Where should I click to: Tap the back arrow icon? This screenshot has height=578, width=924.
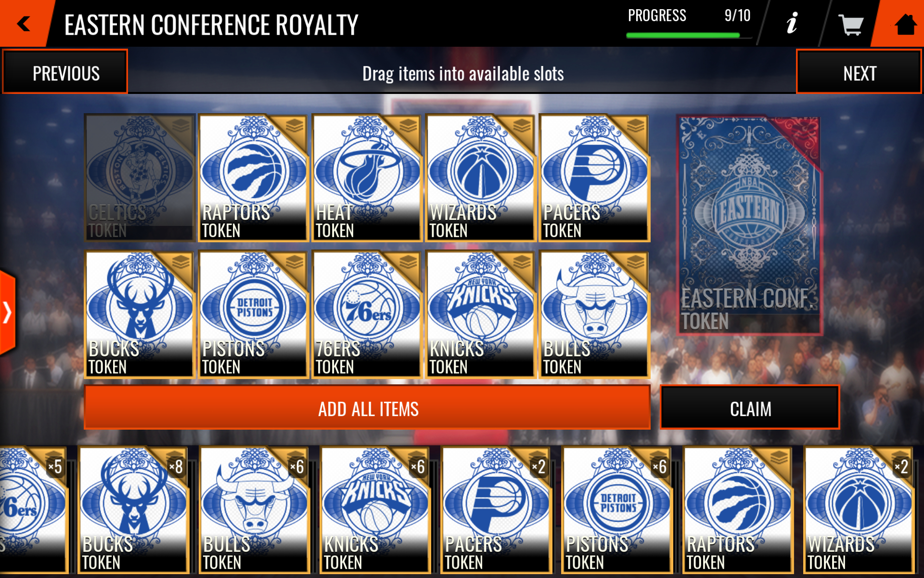click(x=23, y=23)
